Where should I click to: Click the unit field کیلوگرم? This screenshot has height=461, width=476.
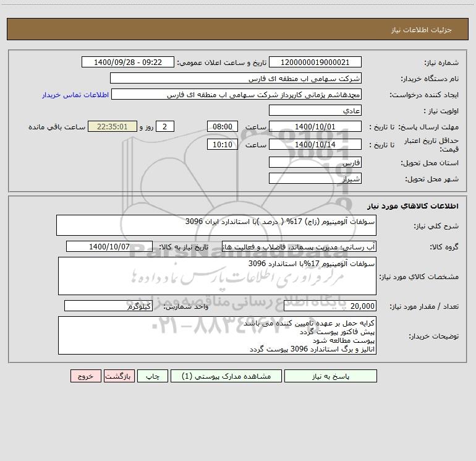108,306
